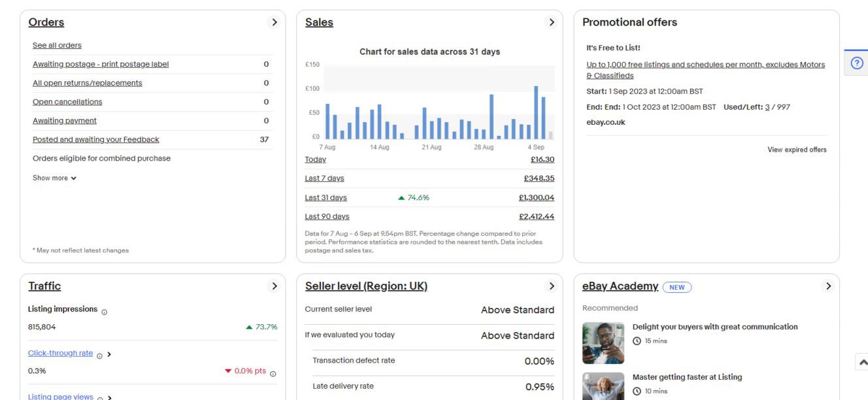The image size is (868, 400).
Task: Click the ebay.co.uk text in promotions
Action: 606,122
